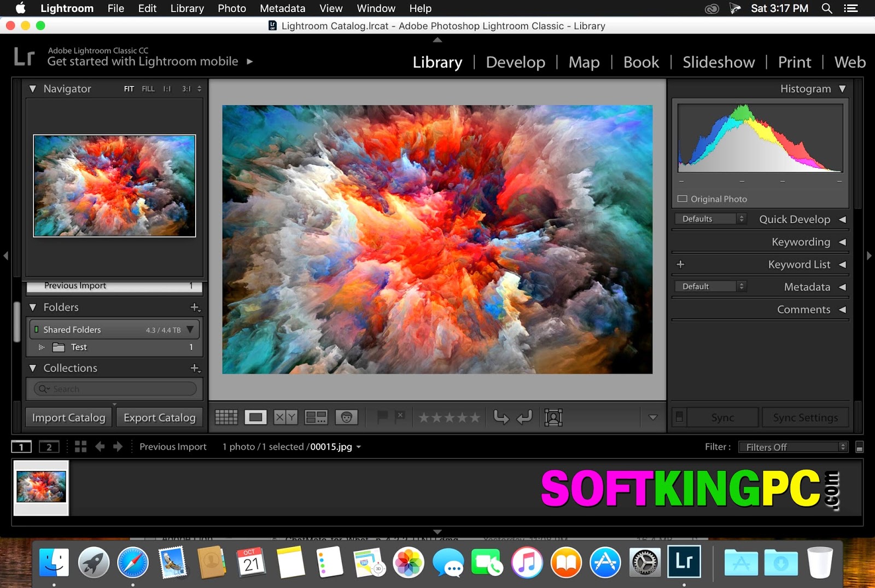Image resolution: width=875 pixels, height=588 pixels.
Task: Expand the Quick Develop panel
Action: pyautogui.click(x=842, y=219)
